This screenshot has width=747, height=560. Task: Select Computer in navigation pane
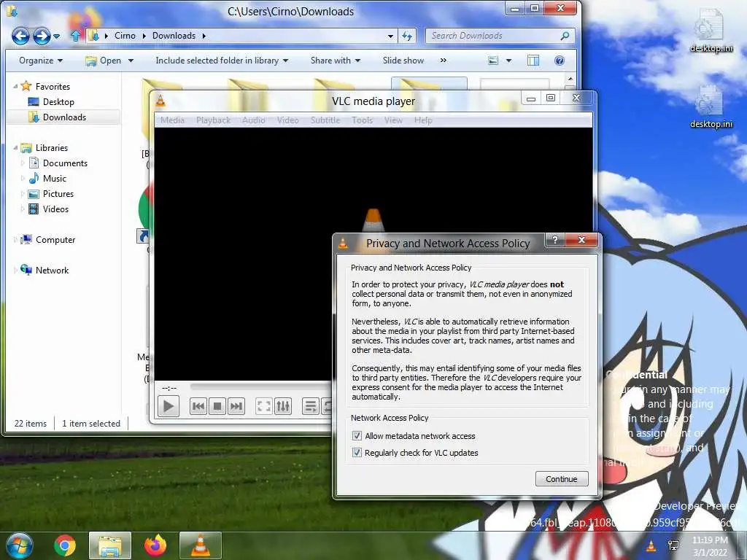coord(55,239)
